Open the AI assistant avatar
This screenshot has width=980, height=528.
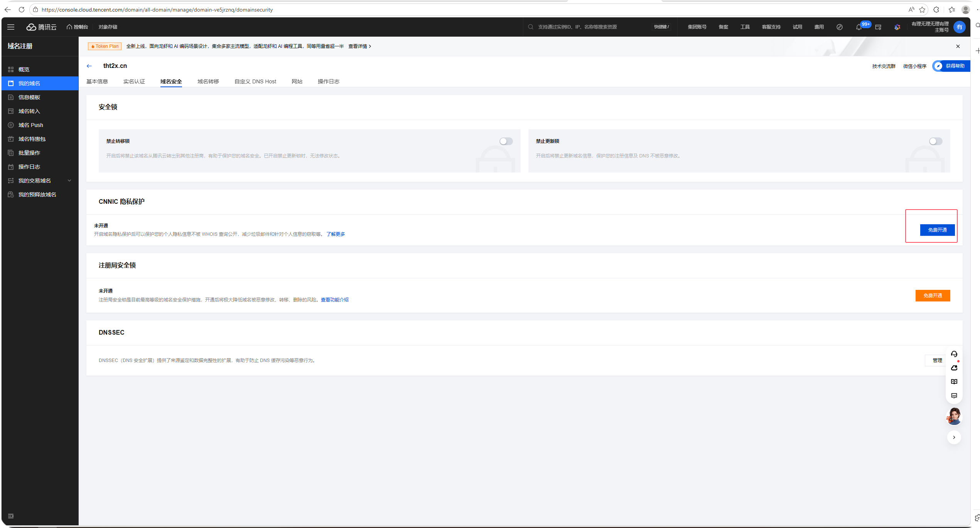[954, 416]
